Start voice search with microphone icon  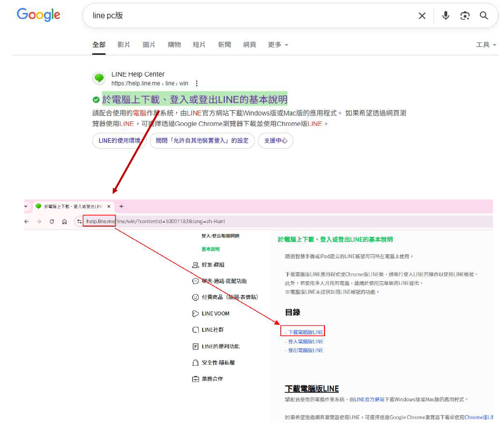[x=446, y=16]
